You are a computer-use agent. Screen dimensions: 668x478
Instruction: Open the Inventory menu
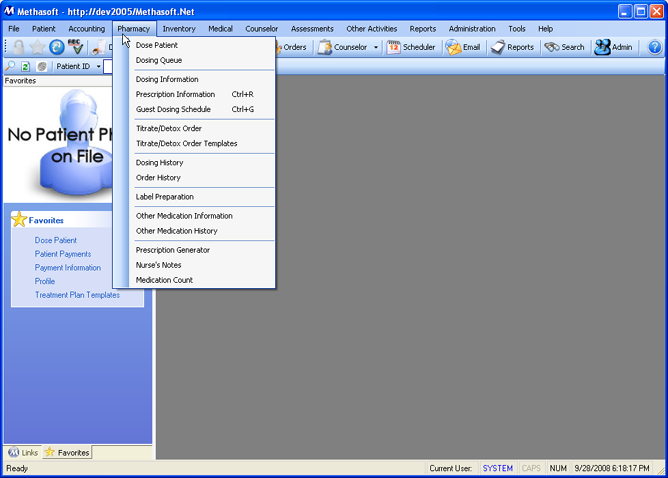pos(179,29)
